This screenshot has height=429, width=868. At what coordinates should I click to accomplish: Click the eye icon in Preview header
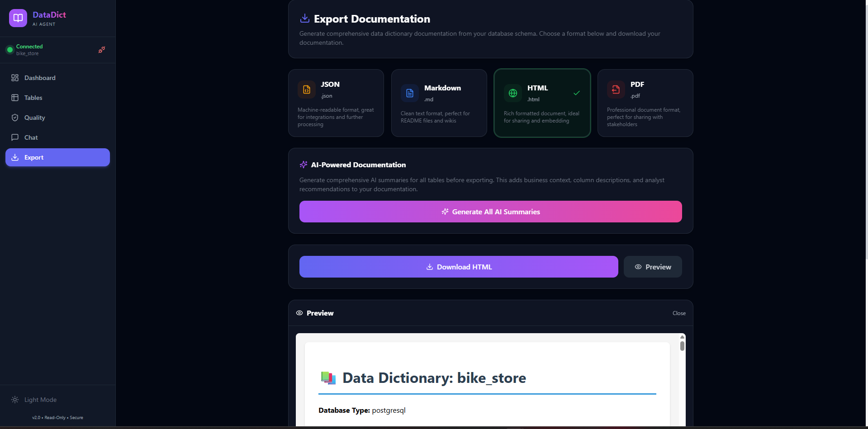(299, 313)
